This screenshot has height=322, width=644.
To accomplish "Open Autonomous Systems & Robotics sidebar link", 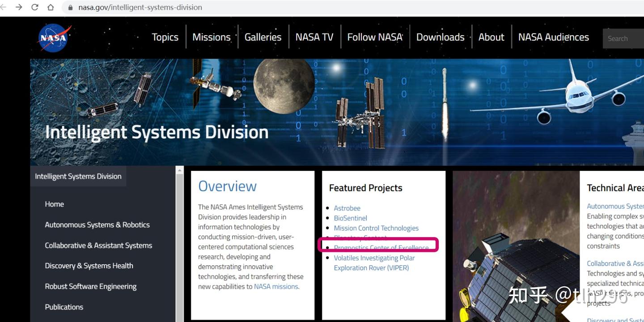I will pos(97,225).
